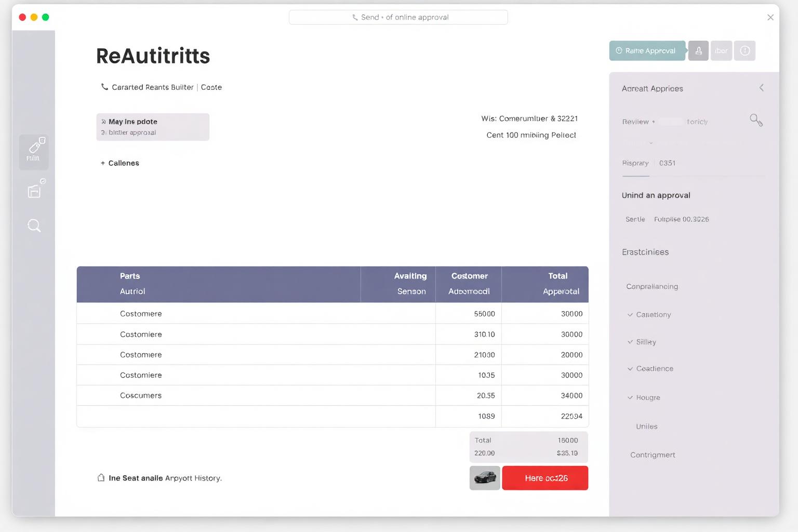Image resolution: width=798 pixels, height=532 pixels.
Task: Collapse the Acreatt Apprices panel chevron
Action: [761, 88]
